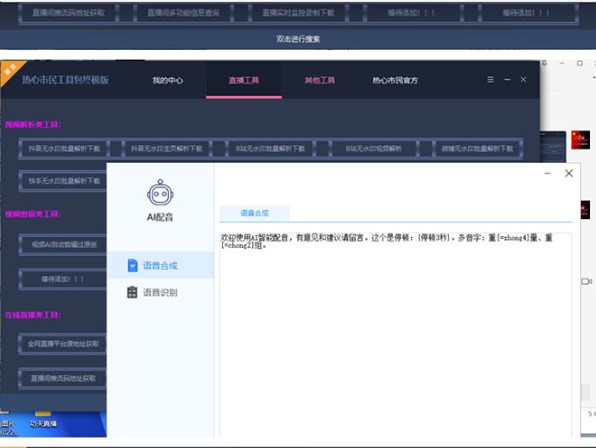Click the 双击进行搜索 search bar
Image resolution: width=596 pixels, height=448 pixels.
[x=298, y=39]
